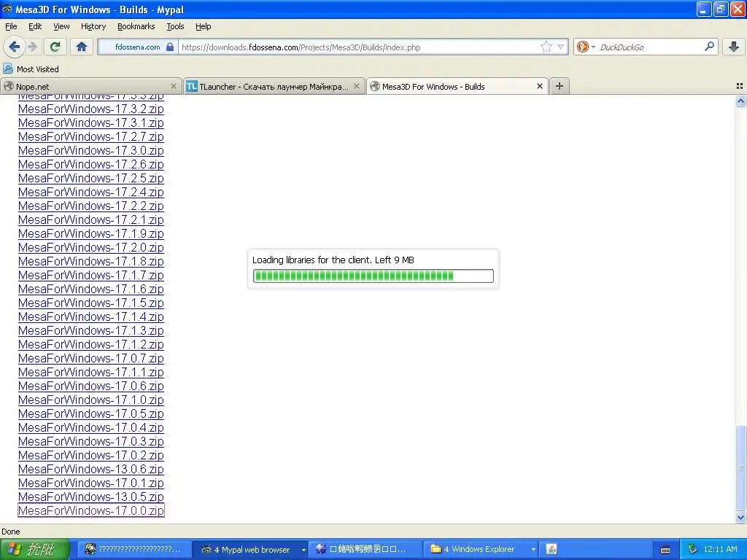The width and height of the screenshot is (747, 560).
Task: Click the vertical scrollbar thumb
Action: click(x=740, y=467)
